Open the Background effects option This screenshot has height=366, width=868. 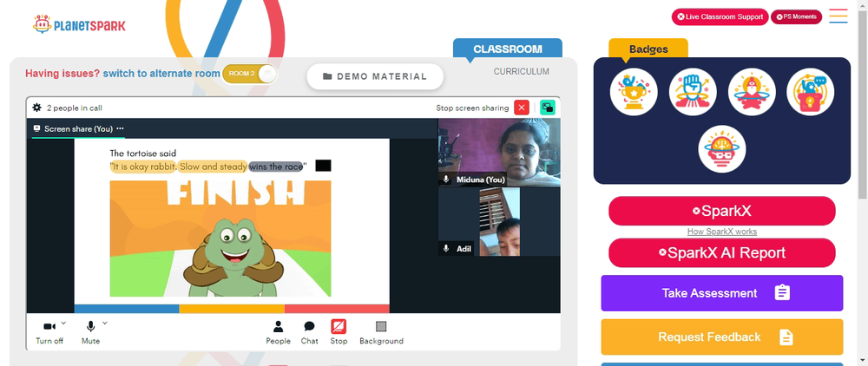(381, 332)
